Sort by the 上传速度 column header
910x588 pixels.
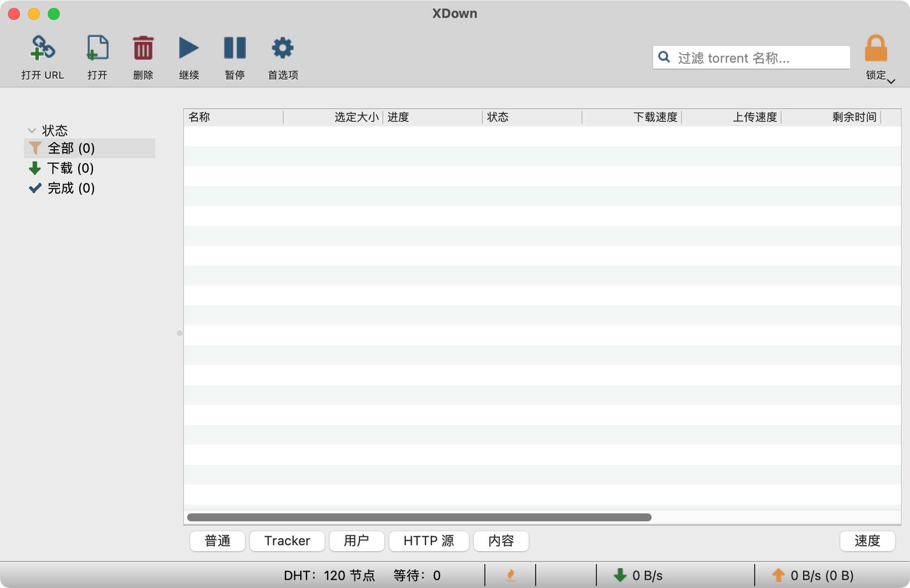731,117
